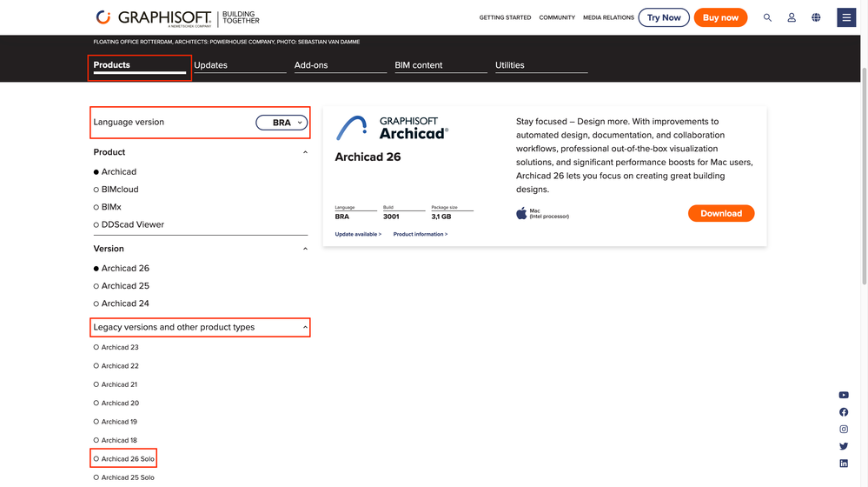
Task: Open the BRA language version dropdown
Action: [x=282, y=123]
